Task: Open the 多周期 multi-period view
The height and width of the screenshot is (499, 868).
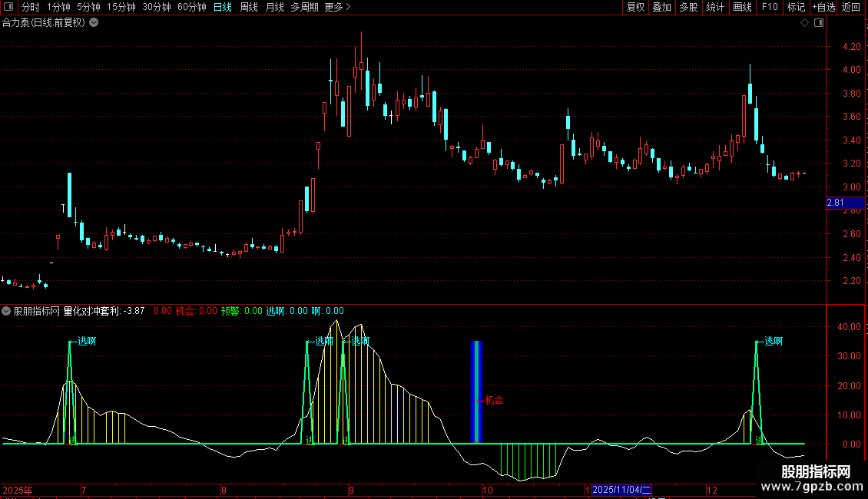Action: pos(304,7)
